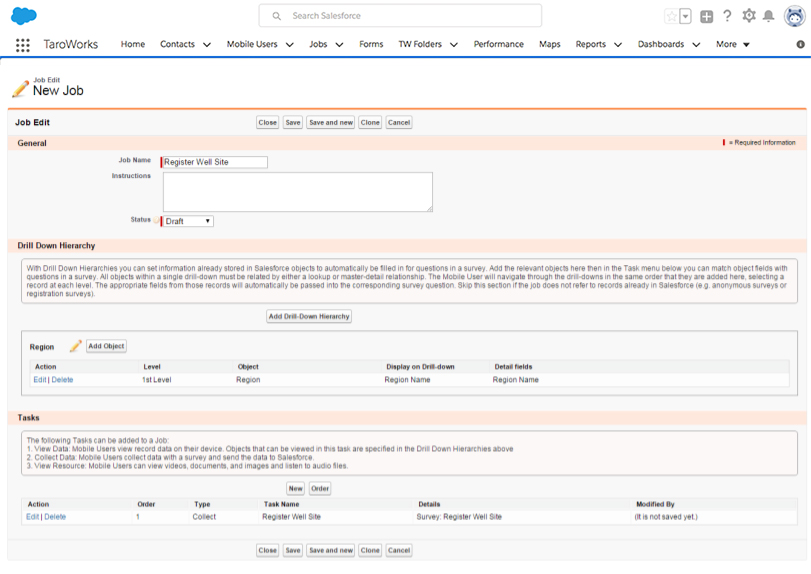Screen dimensions: 811x574
Task: Open the Forms tab
Action: [371, 44]
